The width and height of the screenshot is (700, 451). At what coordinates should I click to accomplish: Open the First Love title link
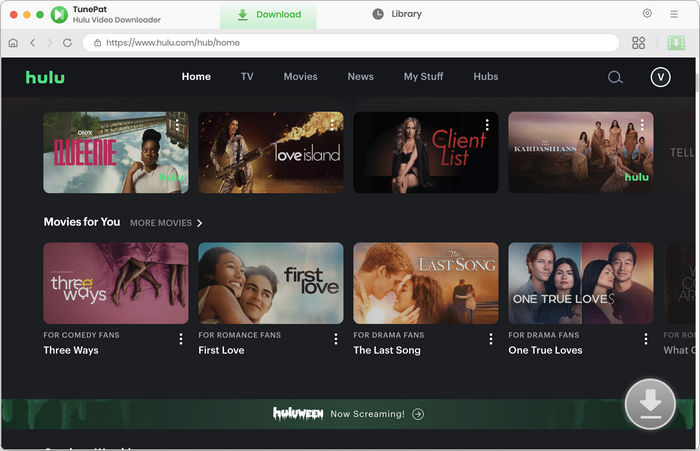click(221, 351)
